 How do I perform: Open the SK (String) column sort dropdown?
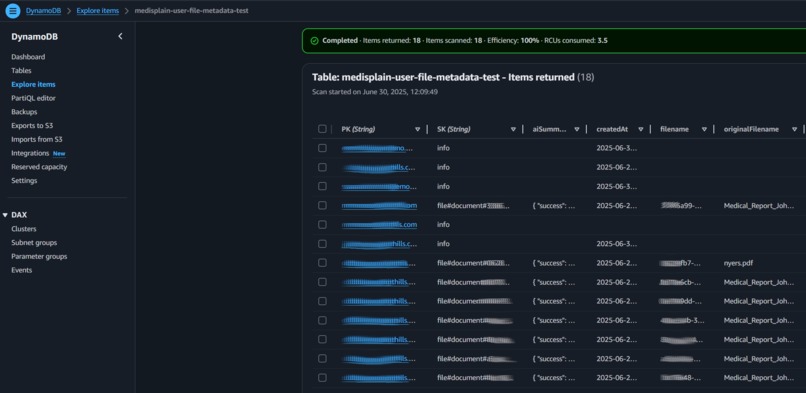point(513,129)
